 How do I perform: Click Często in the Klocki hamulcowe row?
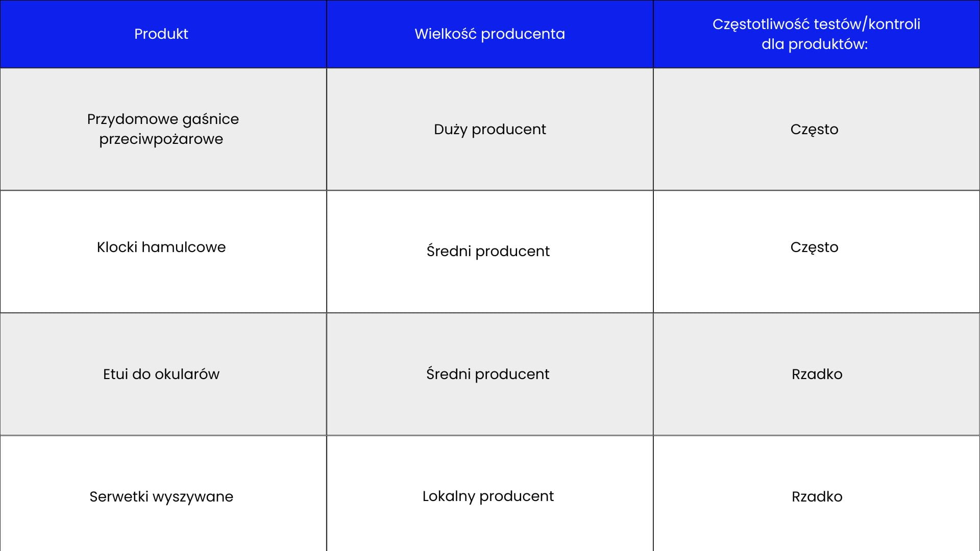pyautogui.click(x=814, y=247)
